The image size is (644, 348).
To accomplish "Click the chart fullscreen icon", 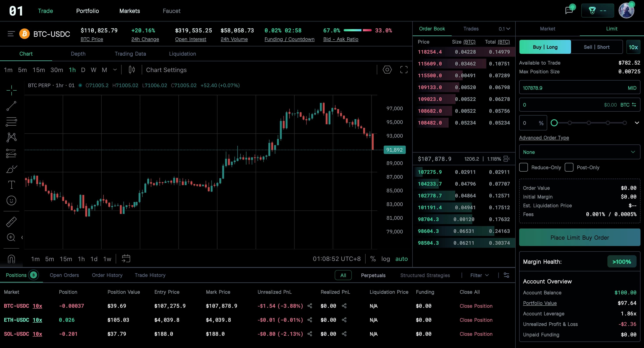I will pos(404,70).
